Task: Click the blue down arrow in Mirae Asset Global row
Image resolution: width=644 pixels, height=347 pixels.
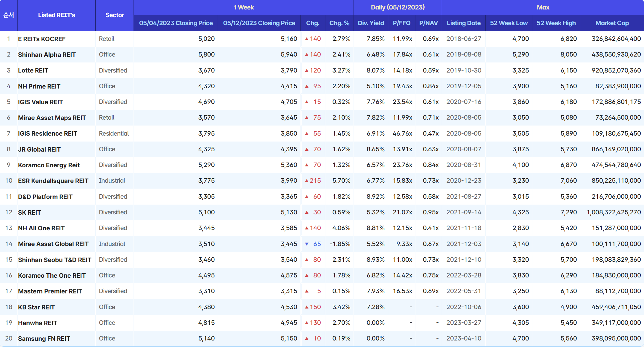Action: click(307, 244)
